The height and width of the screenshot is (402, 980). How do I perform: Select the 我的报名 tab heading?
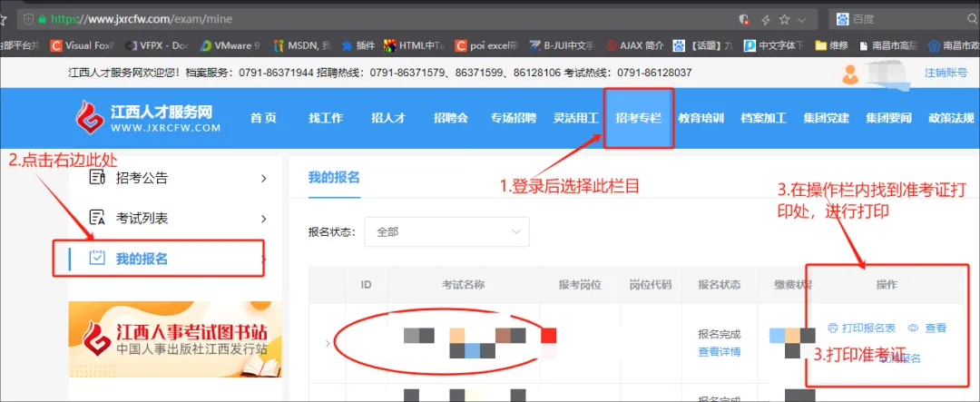tap(334, 177)
